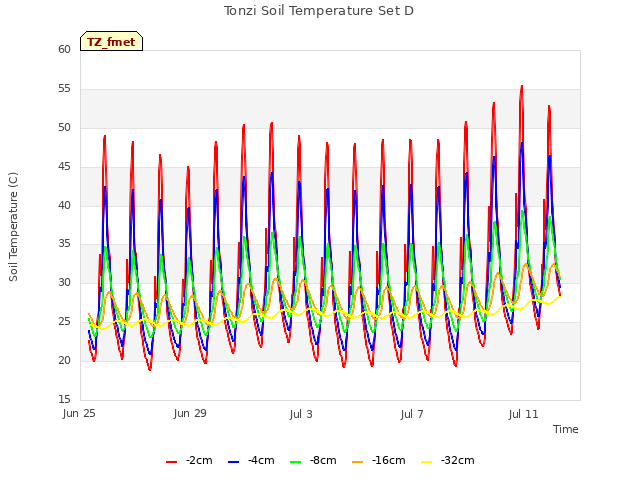The image size is (640, 480).
Task: Click the Jun 25 x-axis tick label
Action: click(x=79, y=414)
